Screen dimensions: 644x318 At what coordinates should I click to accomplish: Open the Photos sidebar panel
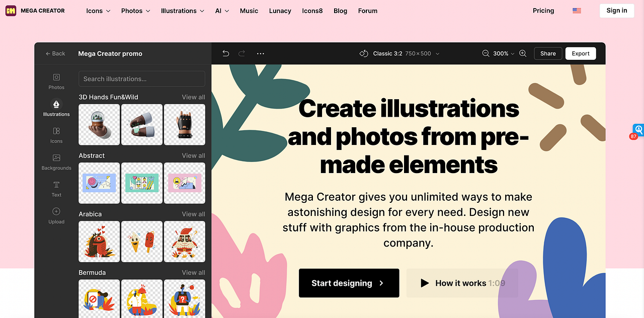[x=56, y=81]
